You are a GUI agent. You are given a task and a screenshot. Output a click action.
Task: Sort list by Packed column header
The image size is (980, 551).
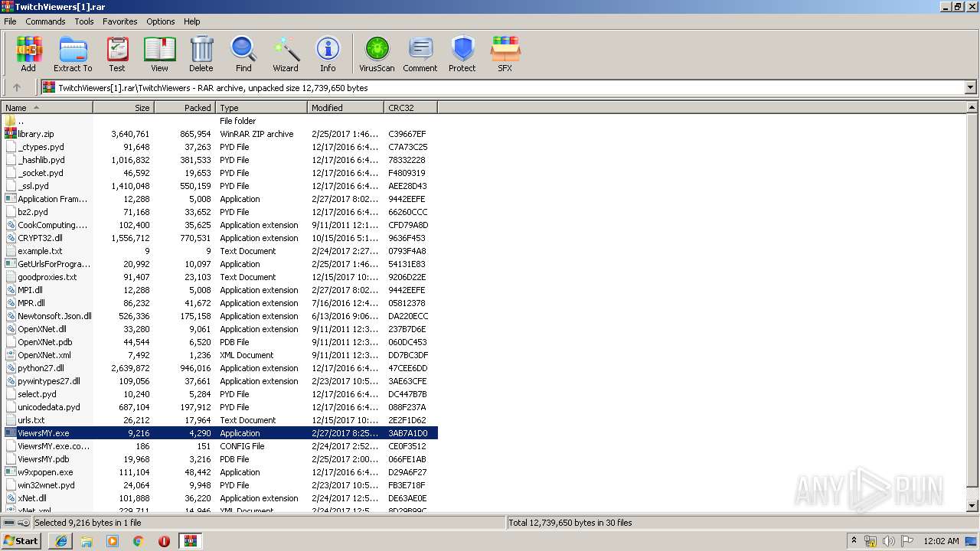(185, 108)
